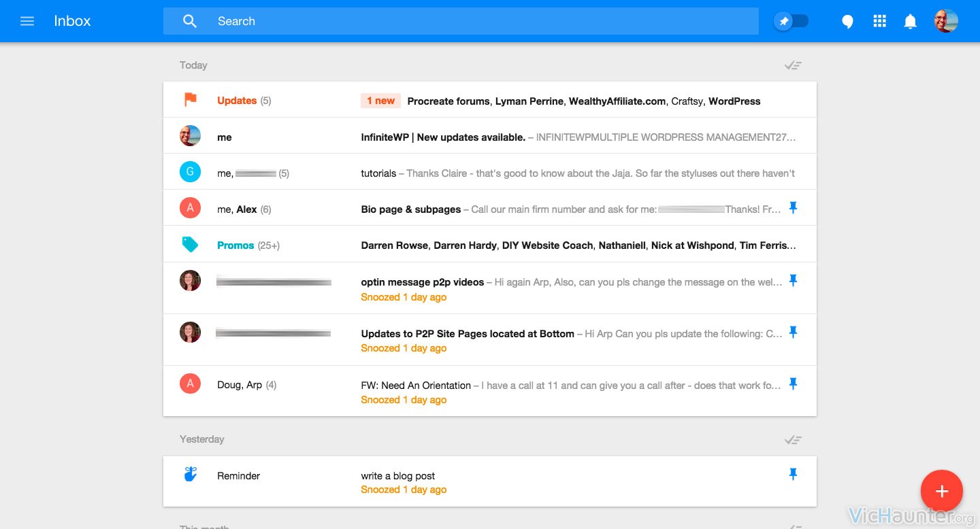Click the orange Updates flag icon
Image resolution: width=980 pixels, height=529 pixels.
(x=191, y=100)
